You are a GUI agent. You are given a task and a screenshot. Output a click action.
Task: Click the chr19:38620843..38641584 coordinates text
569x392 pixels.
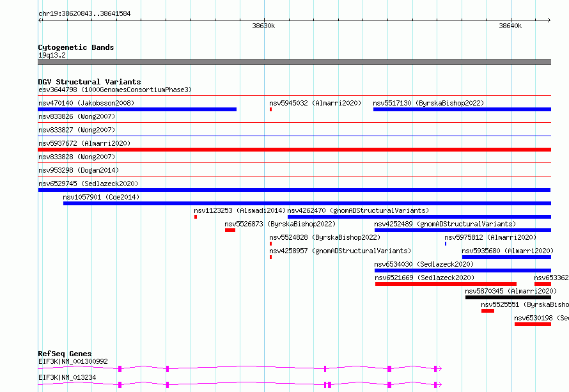84,13
